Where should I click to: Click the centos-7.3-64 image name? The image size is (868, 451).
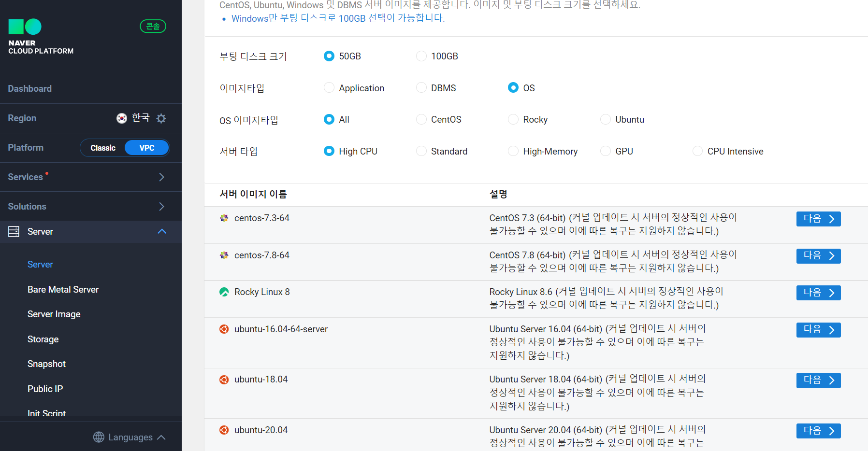(262, 218)
